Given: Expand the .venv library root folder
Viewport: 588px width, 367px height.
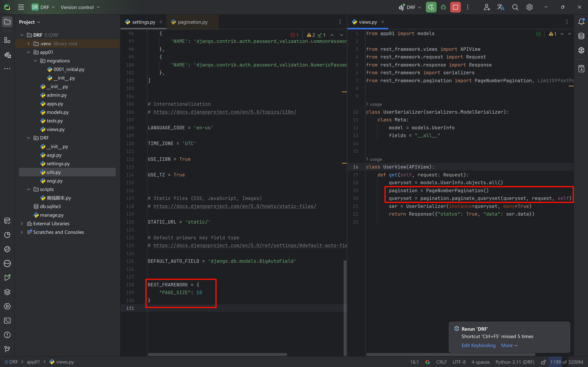Looking at the screenshot, I should (29, 44).
